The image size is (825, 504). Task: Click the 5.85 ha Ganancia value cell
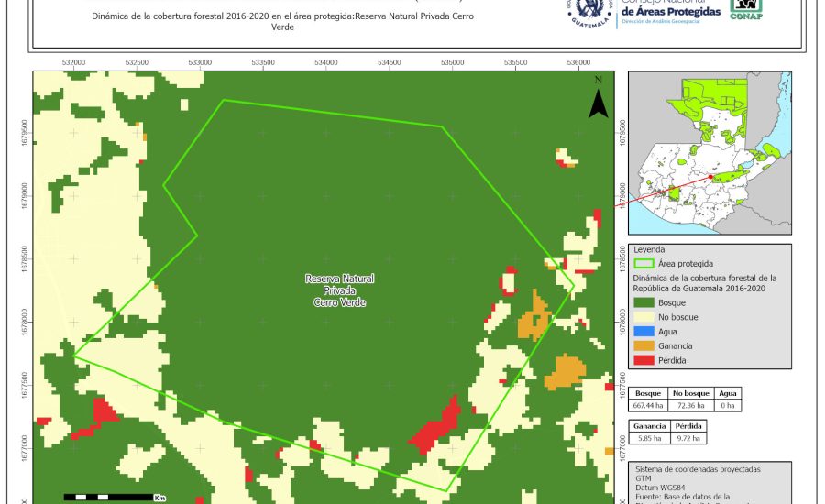tap(648, 440)
